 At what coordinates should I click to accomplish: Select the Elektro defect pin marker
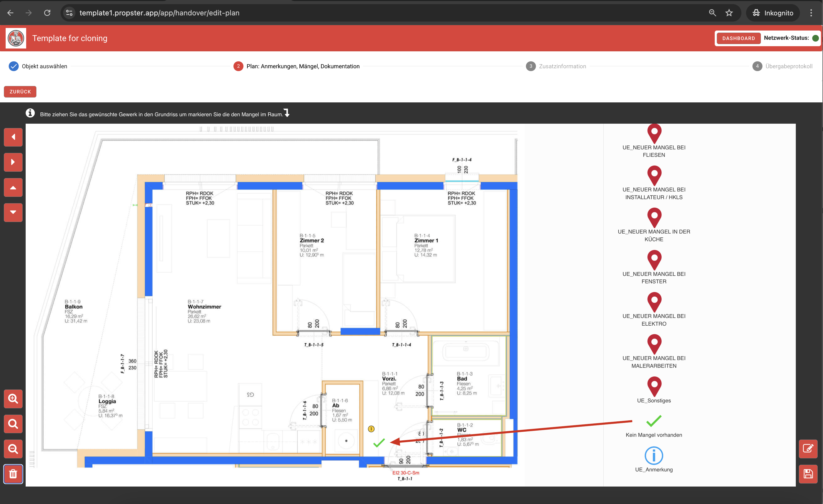(x=654, y=302)
